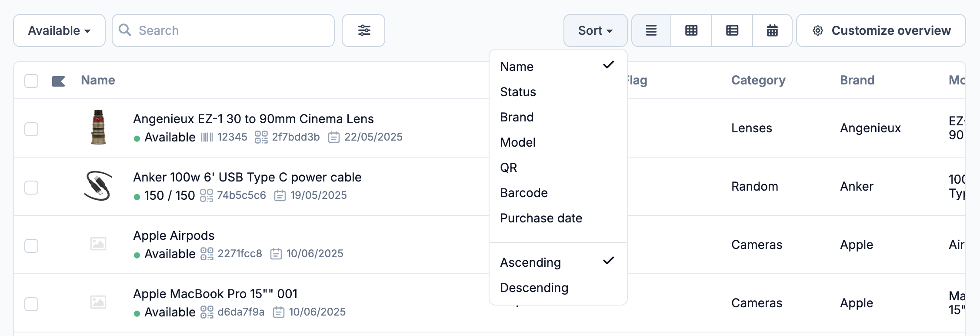Click barcode icon next to 12345

pos(207,138)
